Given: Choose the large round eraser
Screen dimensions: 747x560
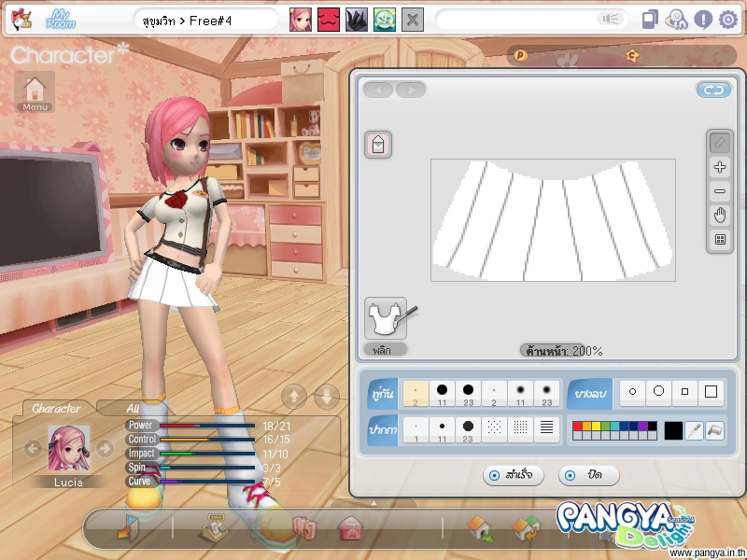Looking at the screenshot, I should click(x=659, y=392).
